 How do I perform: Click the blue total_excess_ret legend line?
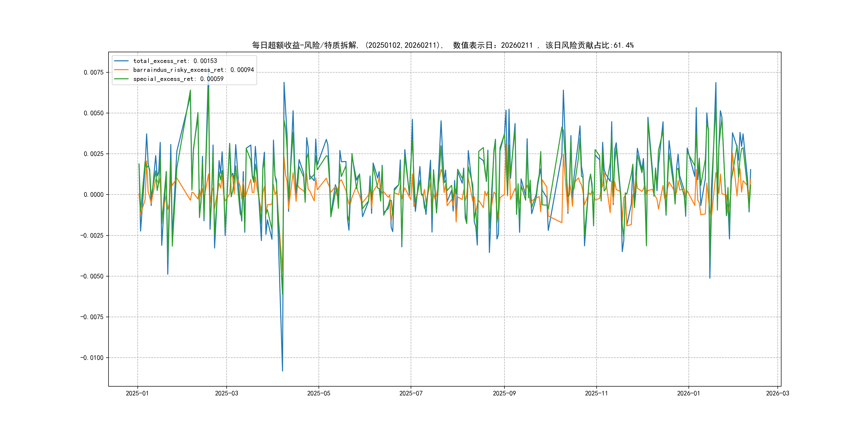(x=121, y=61)
